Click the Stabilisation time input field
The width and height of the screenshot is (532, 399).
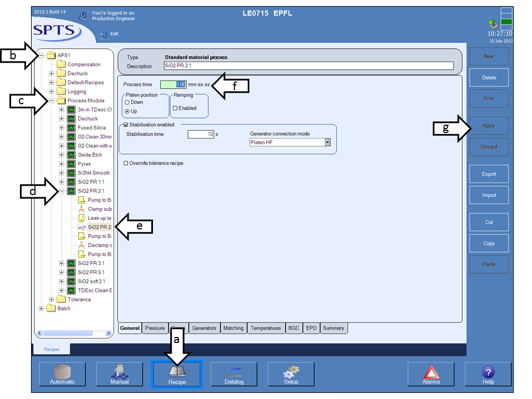201,134
